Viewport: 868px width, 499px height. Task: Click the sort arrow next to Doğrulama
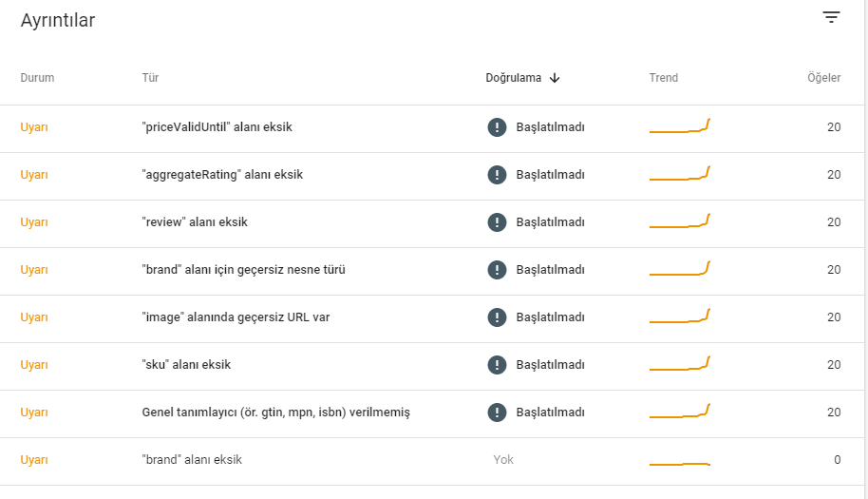(x=554, y=78)
